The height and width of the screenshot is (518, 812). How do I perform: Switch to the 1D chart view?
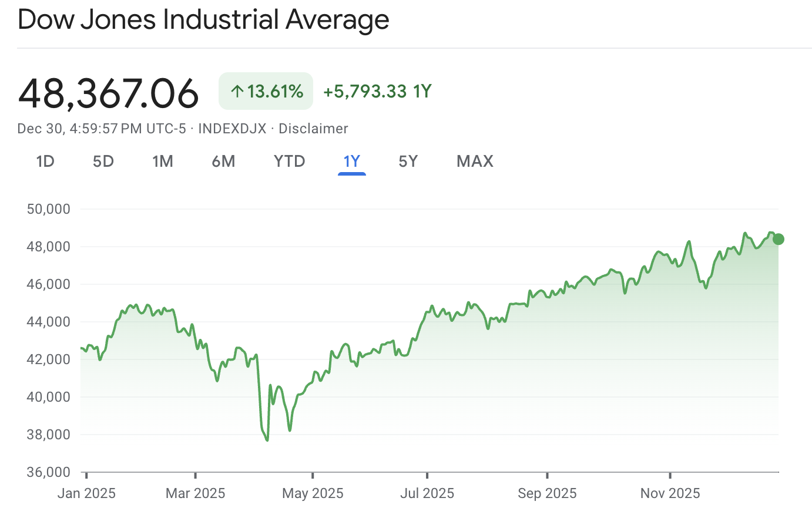click(45, 161)
